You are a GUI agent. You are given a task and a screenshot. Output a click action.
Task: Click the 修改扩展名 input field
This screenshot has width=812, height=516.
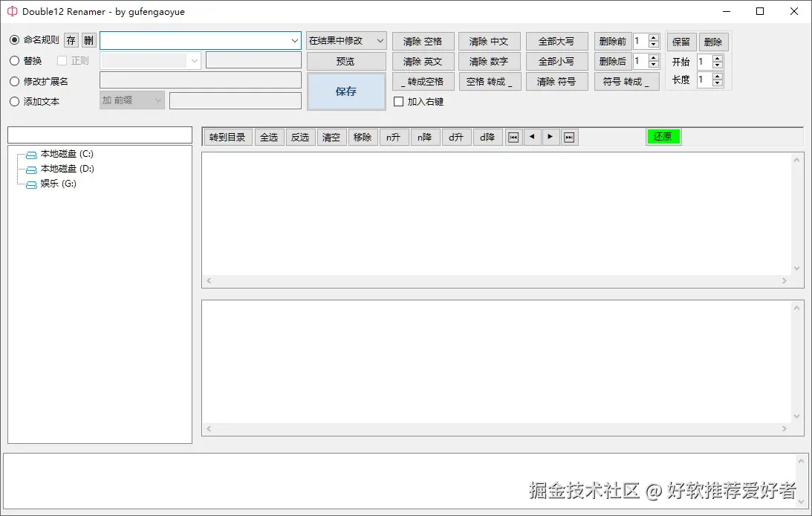click(201, 80)
